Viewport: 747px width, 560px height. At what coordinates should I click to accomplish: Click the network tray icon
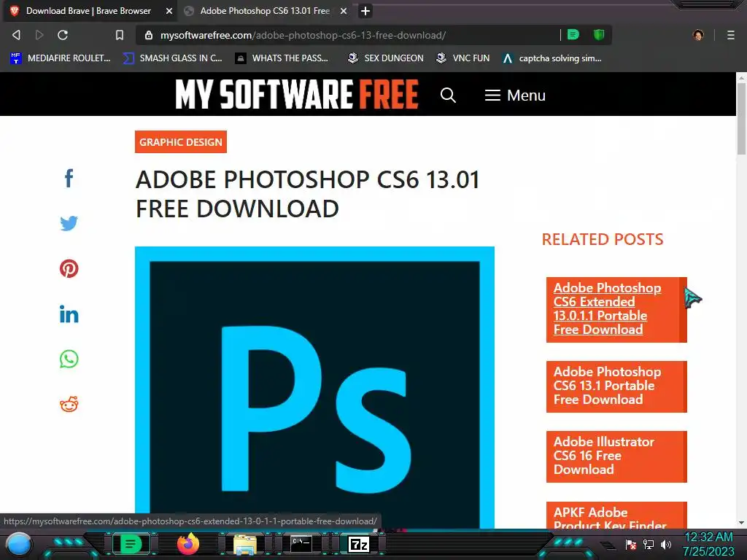(x=649, y=544)
